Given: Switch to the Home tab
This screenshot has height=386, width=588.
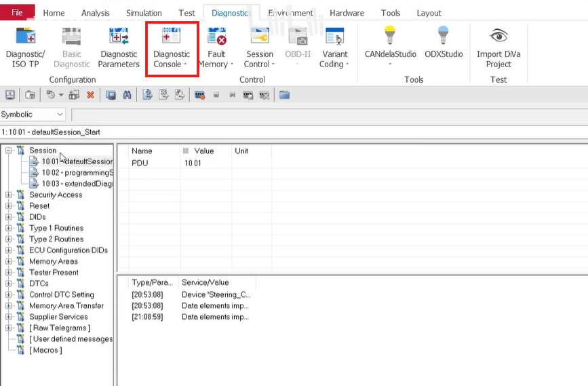Looking at the screenshot, I should point(54,13).
